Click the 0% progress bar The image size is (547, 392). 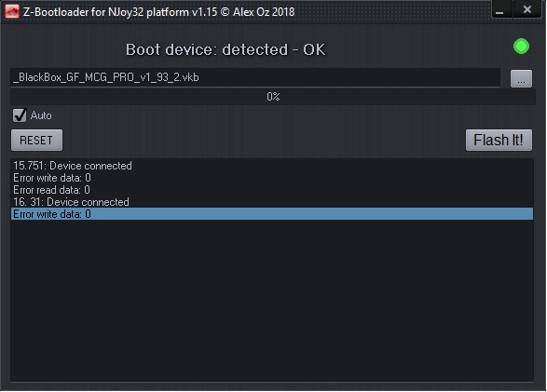[273, 97]
